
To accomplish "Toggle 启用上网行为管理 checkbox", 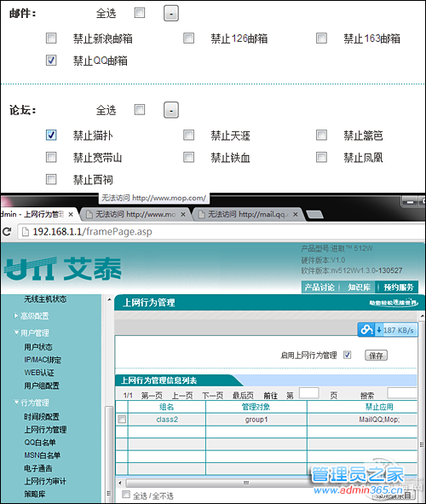I will pyautogui.click(x=347, y=355).
